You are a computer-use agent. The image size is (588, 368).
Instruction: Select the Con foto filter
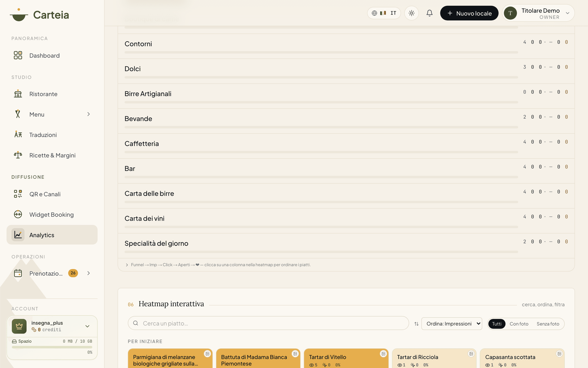[519, 324]
